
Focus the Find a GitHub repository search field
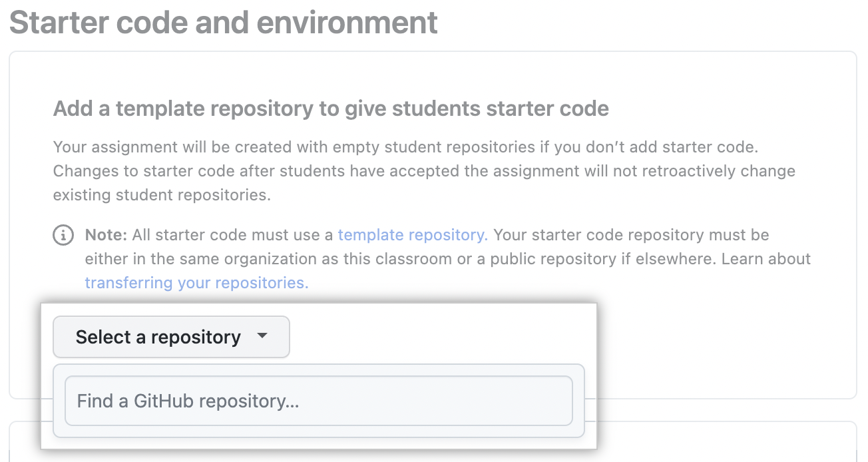pyautogui.click(x=318, y=401)
